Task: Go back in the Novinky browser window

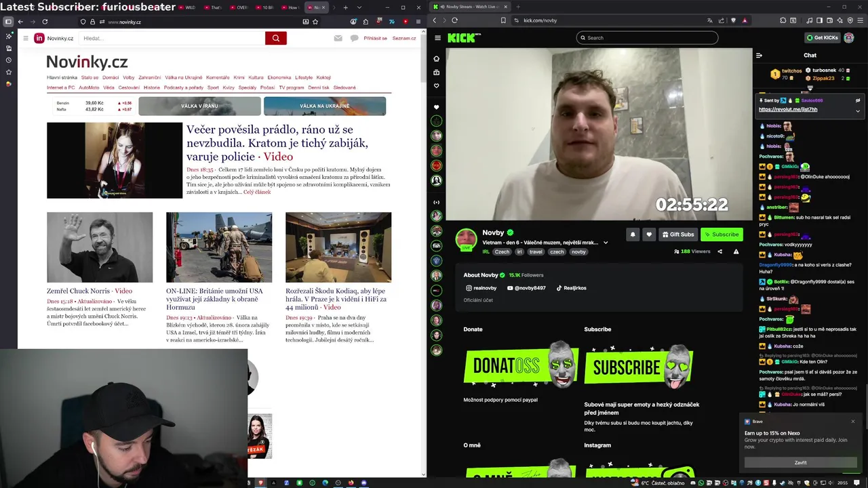Action: point(20,22)
